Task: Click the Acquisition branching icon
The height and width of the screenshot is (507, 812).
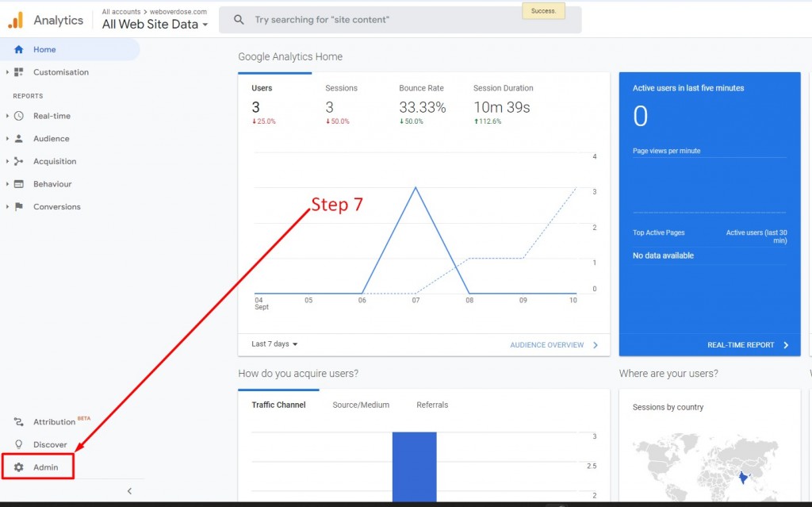Action: pyautogui.click(x=19, y=161)
